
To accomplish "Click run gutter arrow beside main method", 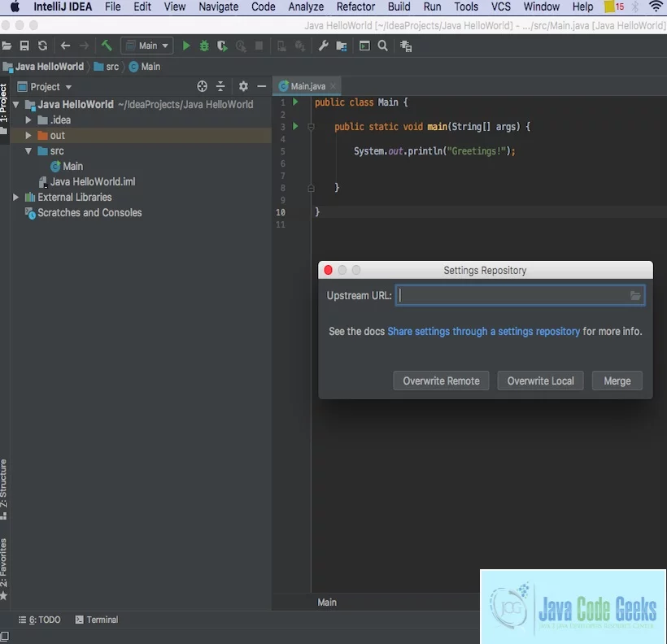I will tap(295, 126).
